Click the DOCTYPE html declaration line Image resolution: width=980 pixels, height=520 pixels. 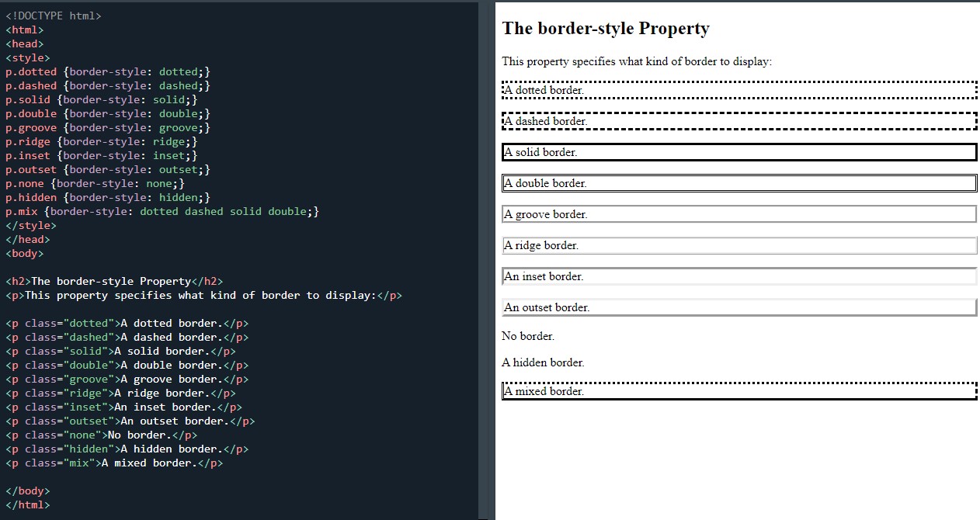(54, 16)
